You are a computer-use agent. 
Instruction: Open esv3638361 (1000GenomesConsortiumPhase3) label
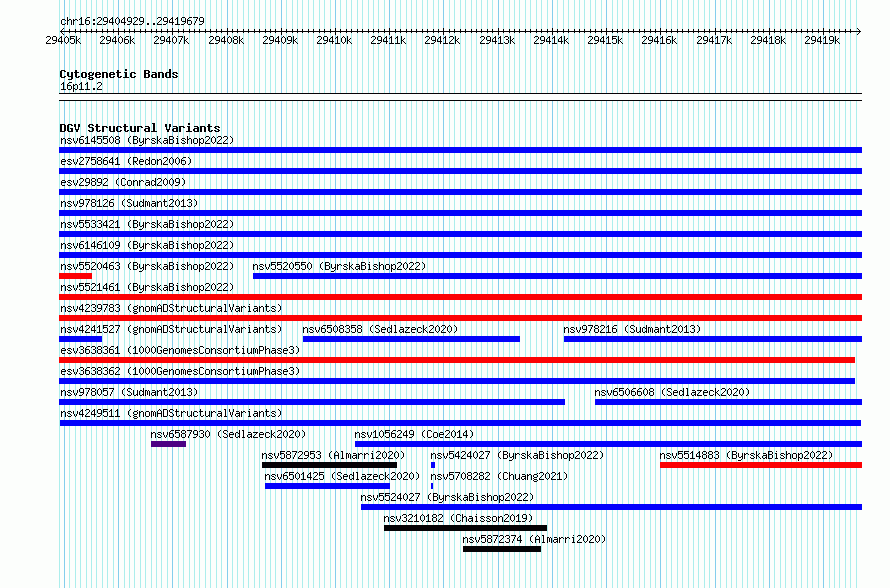point(180,350)
